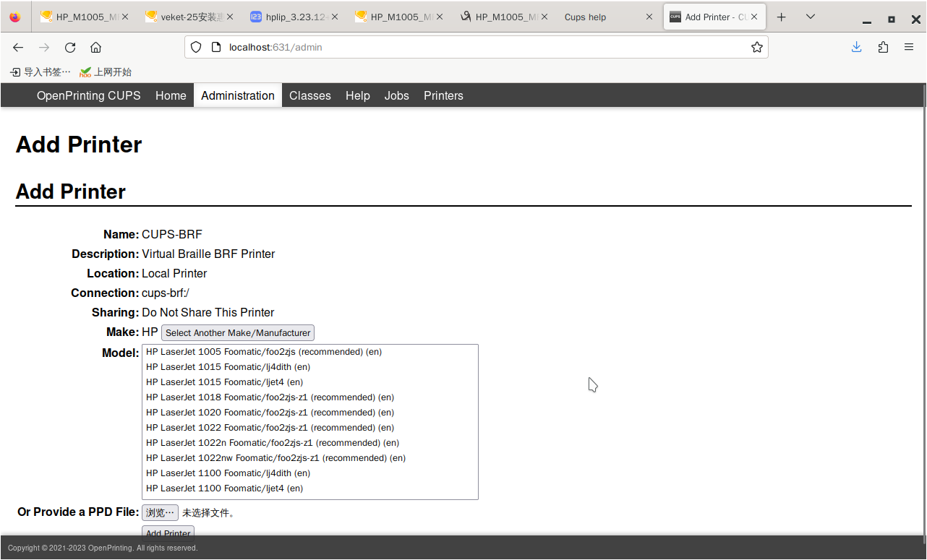Reload the current page
Viewport: 927px width, 560px height.
[x=70, y=48]
